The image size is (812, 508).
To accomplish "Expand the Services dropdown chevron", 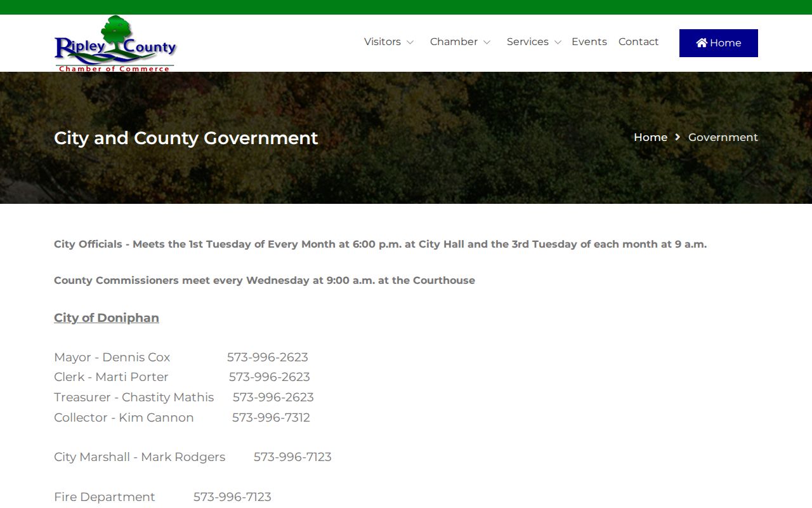I will coord(558,43).
